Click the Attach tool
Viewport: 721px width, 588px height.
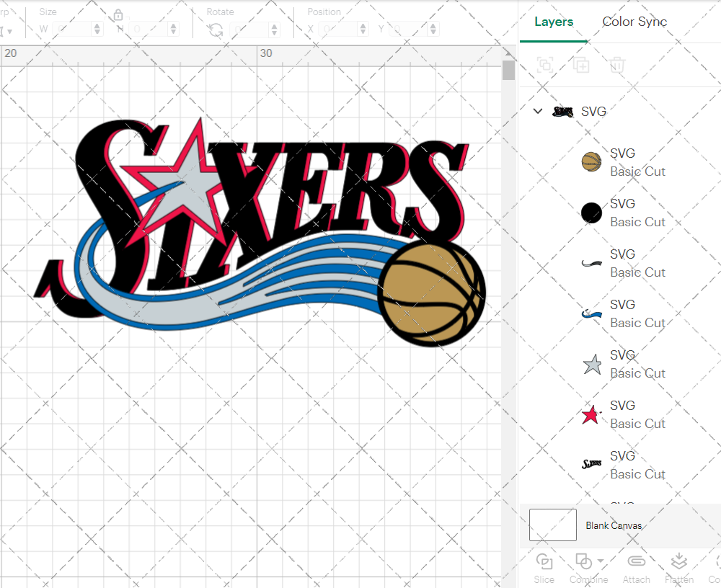(x=637, y=569)
